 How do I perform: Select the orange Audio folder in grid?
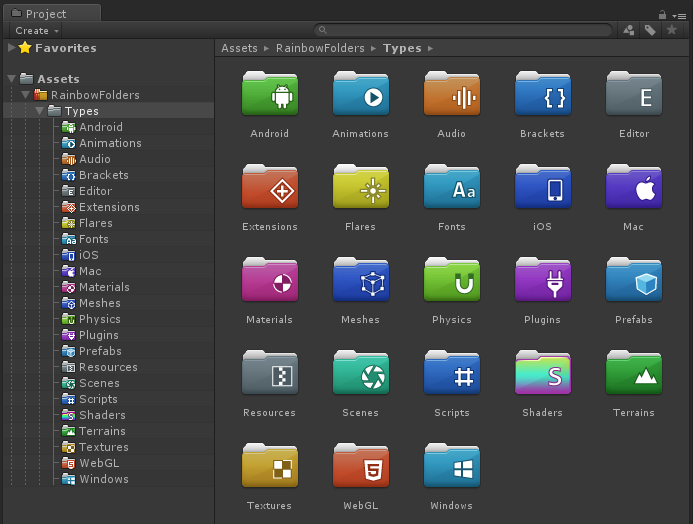click(452, 94)
